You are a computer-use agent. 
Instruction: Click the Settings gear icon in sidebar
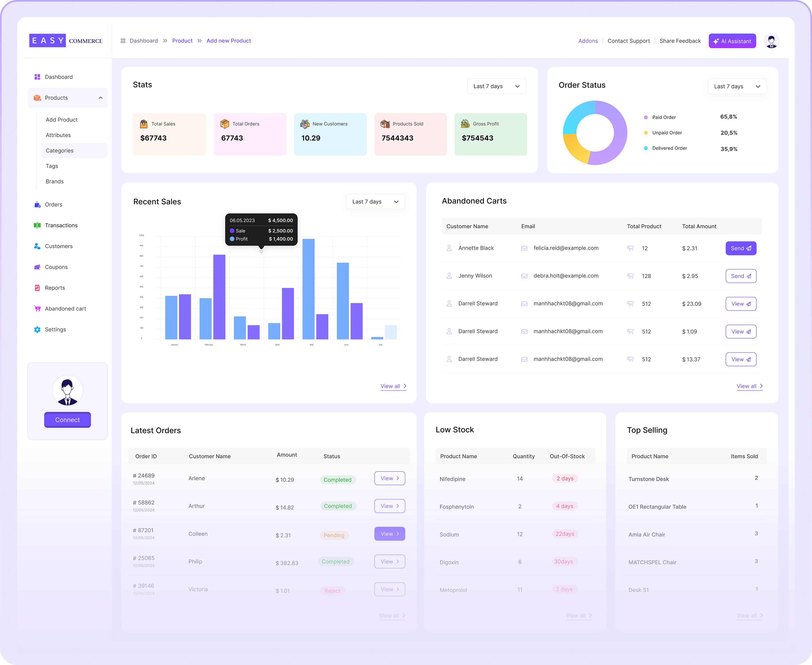click(x=37, y=329)
